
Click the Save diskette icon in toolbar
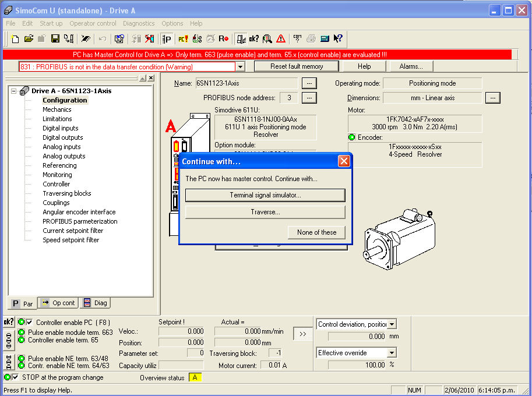(x=55, y=39)
